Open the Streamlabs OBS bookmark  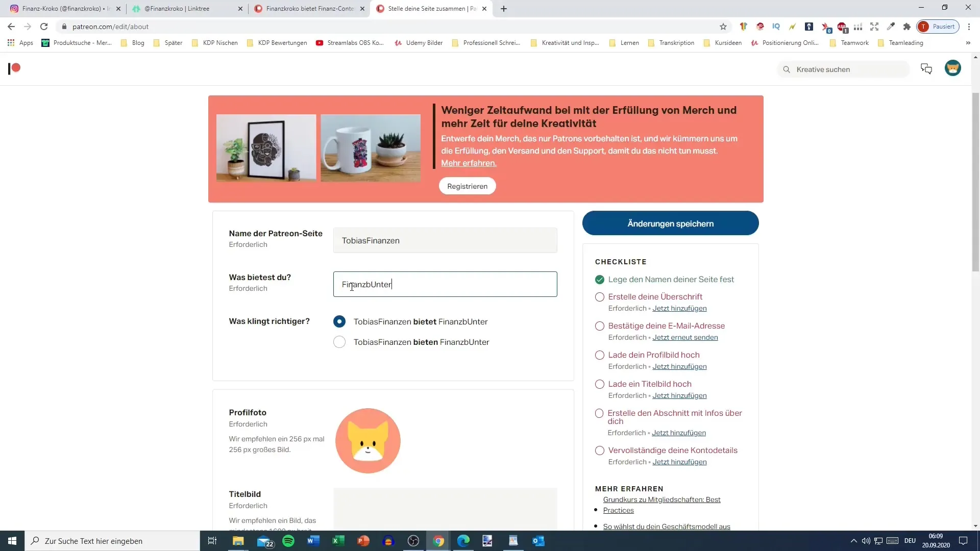click(x=350, y=43)
